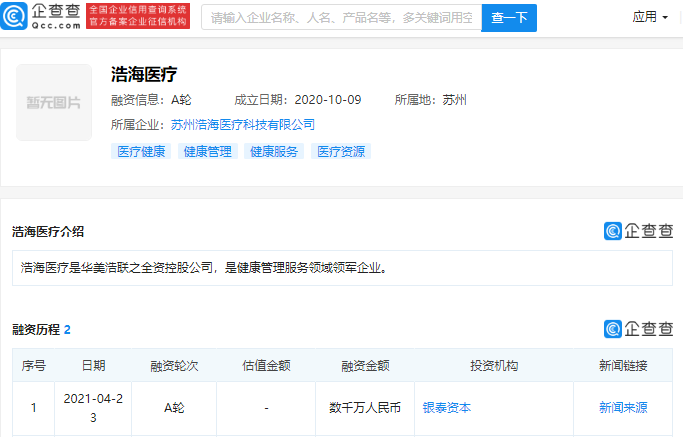The image size is (683, 437).
Task: Click the company introduction description text
Action: [204, 268]
